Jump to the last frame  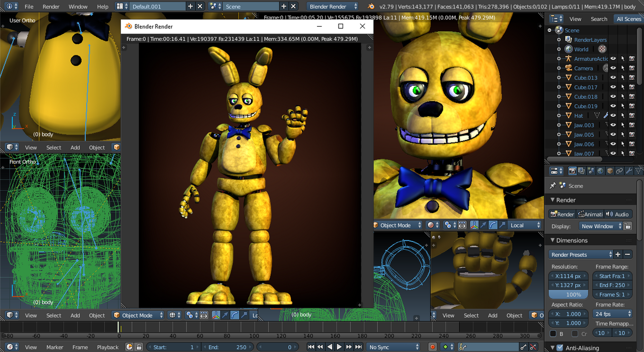(x=359, y=347)
